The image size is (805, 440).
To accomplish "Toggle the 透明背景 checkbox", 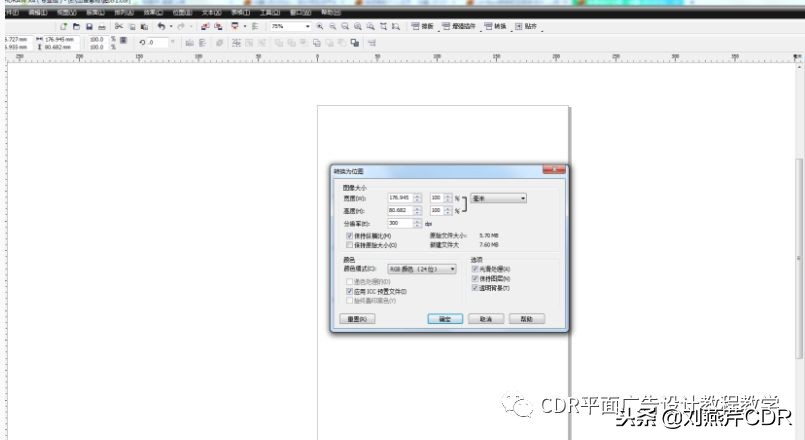I will coord(475,288).
